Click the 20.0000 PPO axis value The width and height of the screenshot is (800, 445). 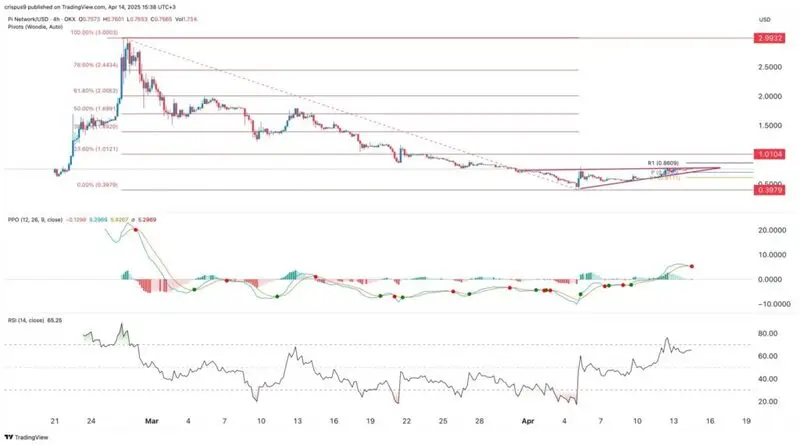tap(772, 230)
